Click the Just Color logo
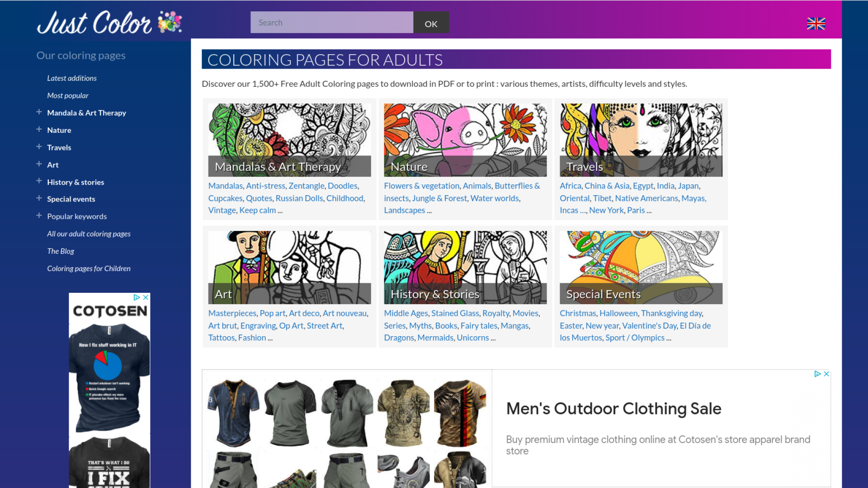Screen dimensions: 868x488 tap(109, 23)
